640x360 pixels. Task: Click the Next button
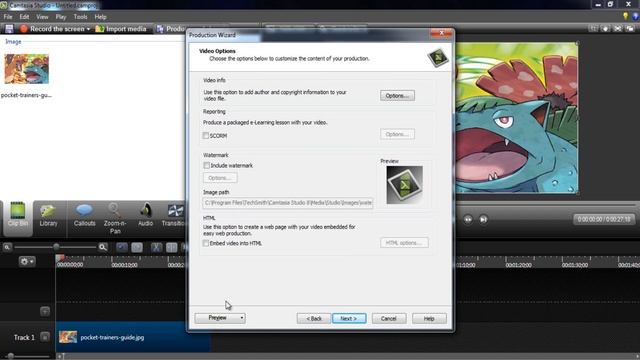349,318
